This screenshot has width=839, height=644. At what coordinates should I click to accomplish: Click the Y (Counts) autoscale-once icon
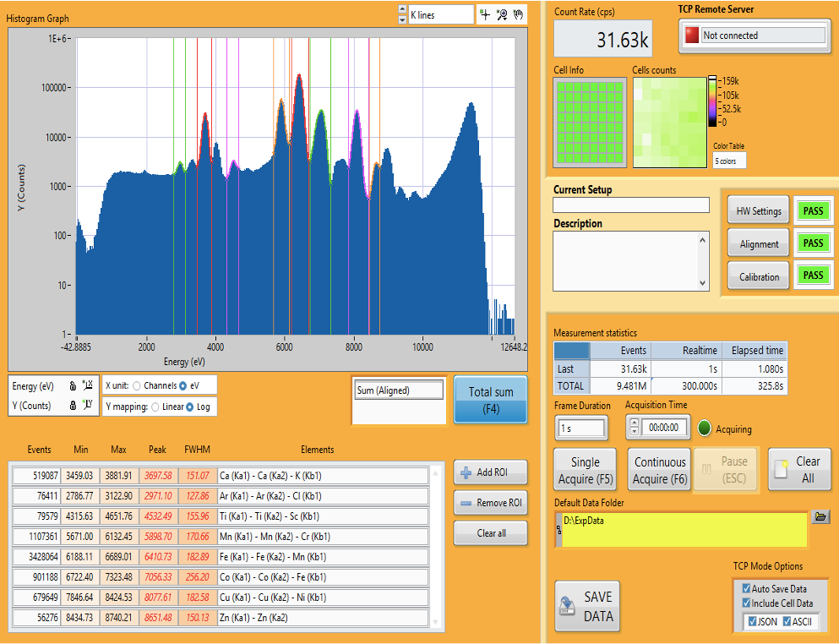tap(88, 405)
